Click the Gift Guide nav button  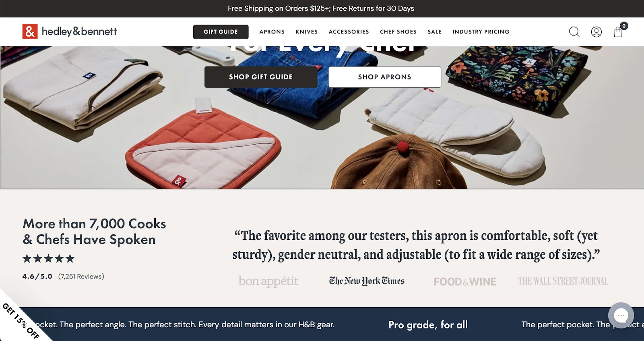tap(221, 32)
